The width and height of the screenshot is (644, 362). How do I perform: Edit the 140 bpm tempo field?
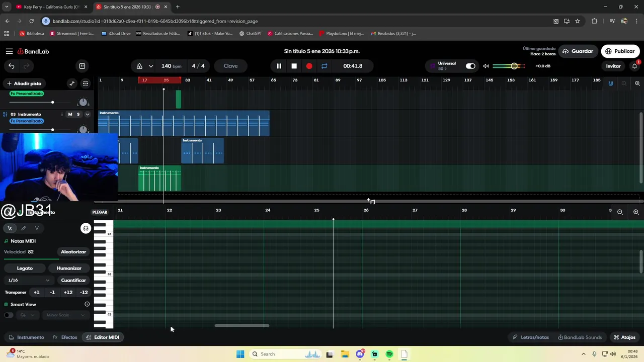[171, 66]
